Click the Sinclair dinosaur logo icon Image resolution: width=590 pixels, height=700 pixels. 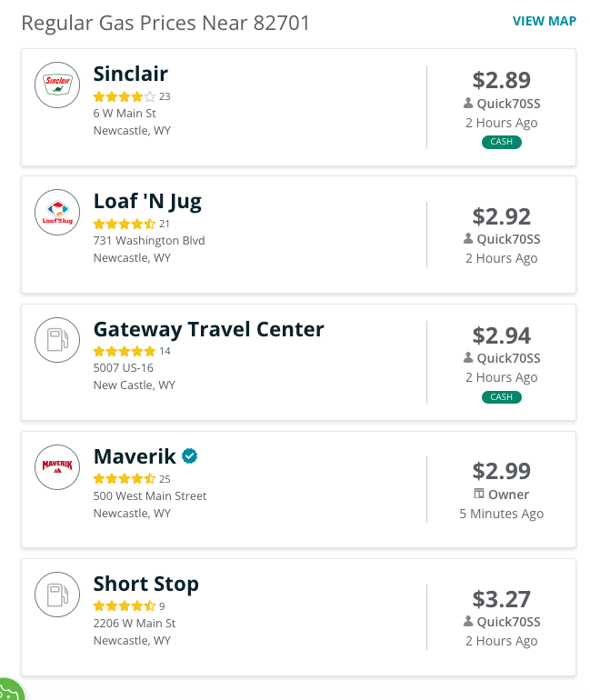point(57,85)
